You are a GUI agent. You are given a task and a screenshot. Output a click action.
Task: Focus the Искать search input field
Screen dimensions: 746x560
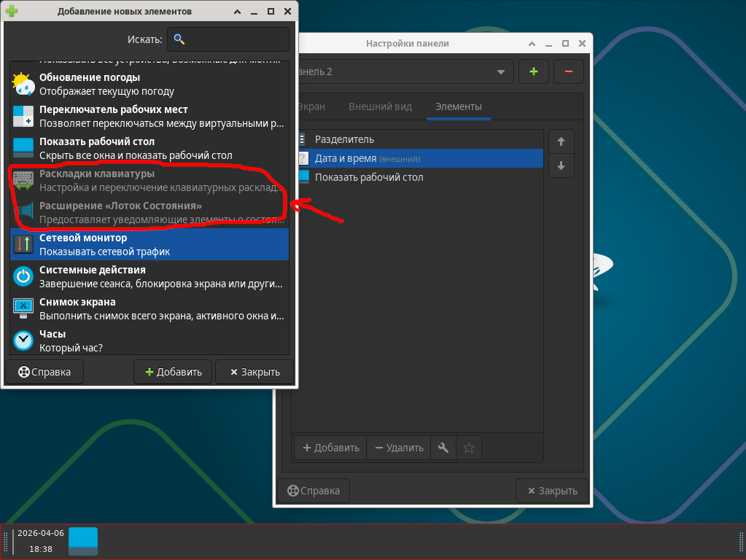click(228, 39)
